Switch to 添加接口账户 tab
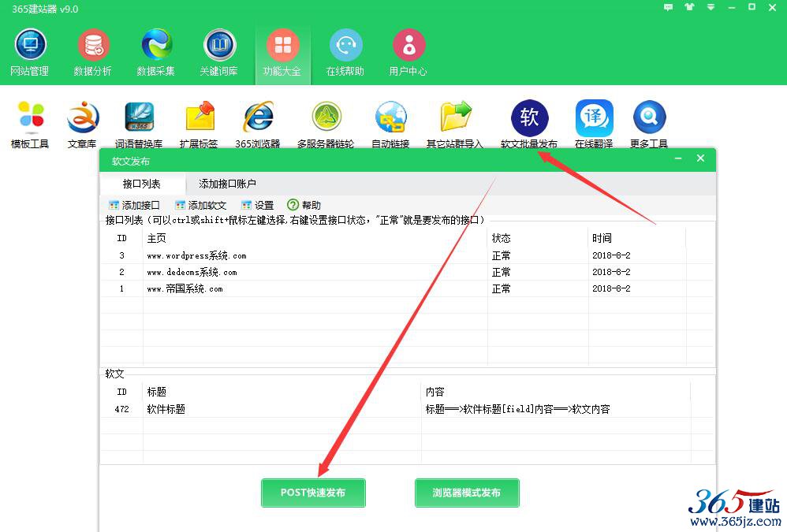This screenshot has width=787, height=532. tap(227, 184)
